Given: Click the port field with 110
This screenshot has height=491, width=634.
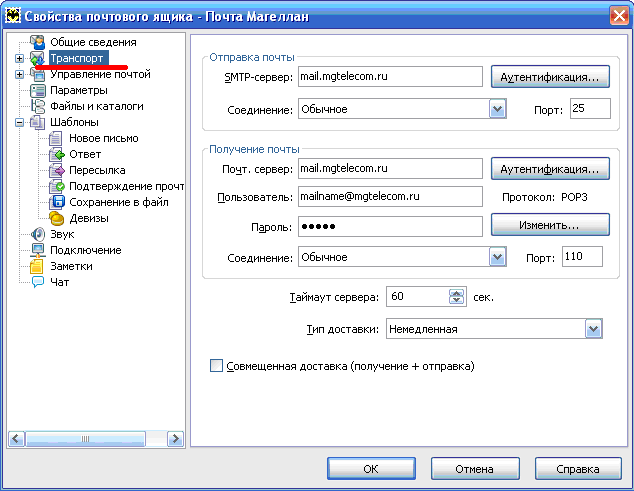Looking at the screenshot, I should pos(582,257).
